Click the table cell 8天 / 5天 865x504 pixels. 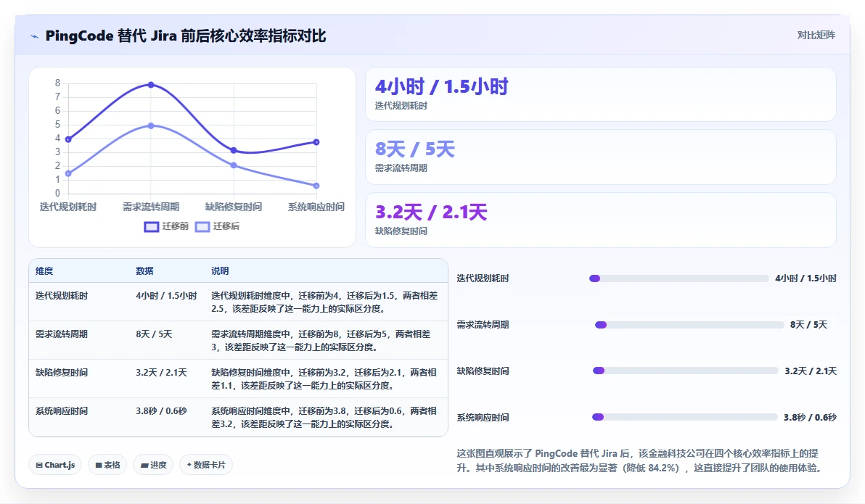[154, 334]
